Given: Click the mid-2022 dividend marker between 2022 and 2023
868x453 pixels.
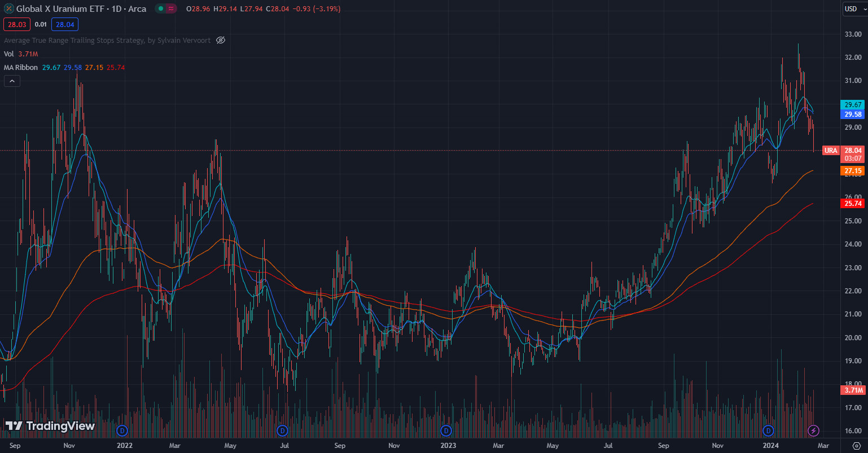Looking at the screenshot, I should pyautogui.click(x=282, y=430).
